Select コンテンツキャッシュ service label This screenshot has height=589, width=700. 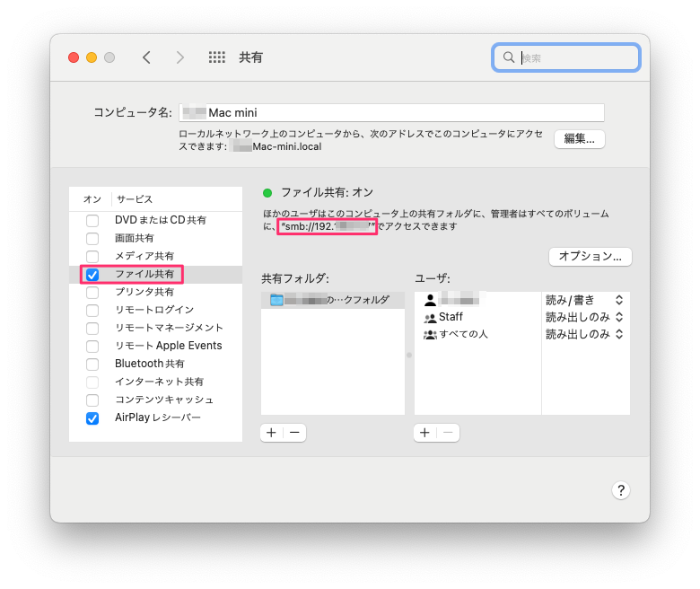click(164, 400)
